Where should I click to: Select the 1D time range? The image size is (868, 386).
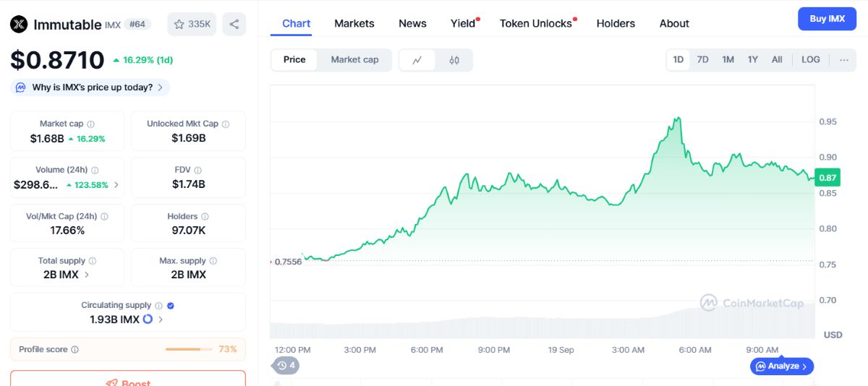pos(678,60)
